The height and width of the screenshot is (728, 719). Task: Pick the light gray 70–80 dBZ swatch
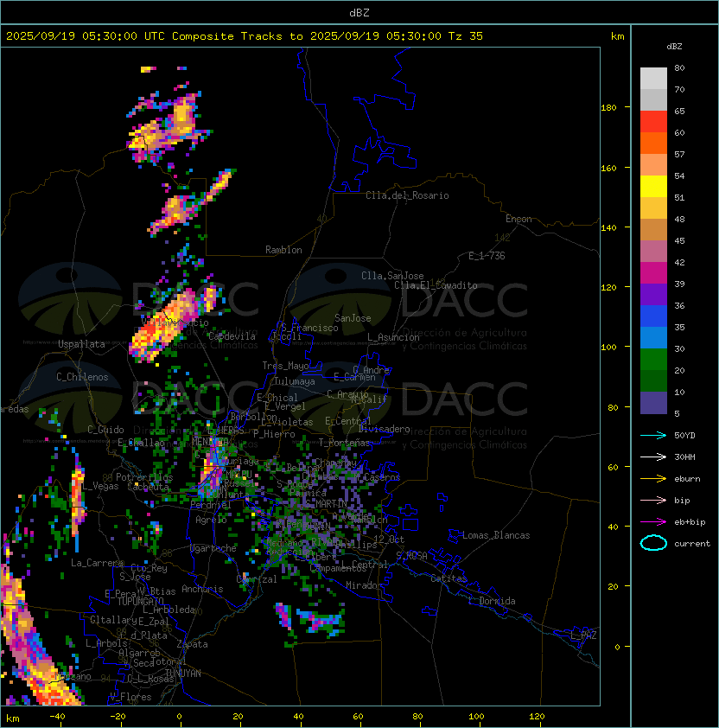(x=653, y=79)
